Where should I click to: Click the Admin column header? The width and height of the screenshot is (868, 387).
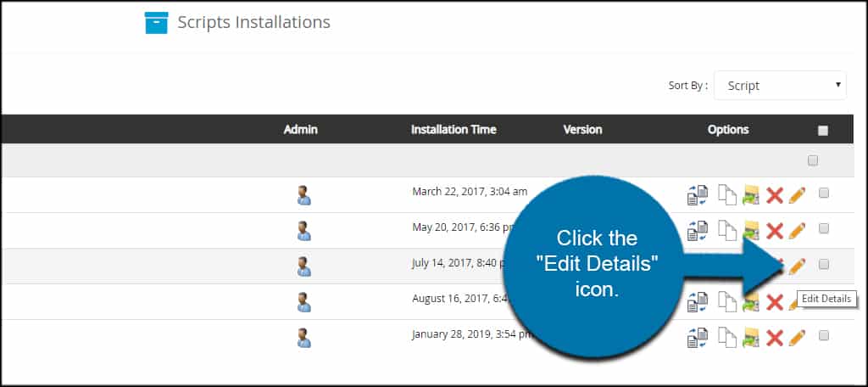(x=301, y=130)
